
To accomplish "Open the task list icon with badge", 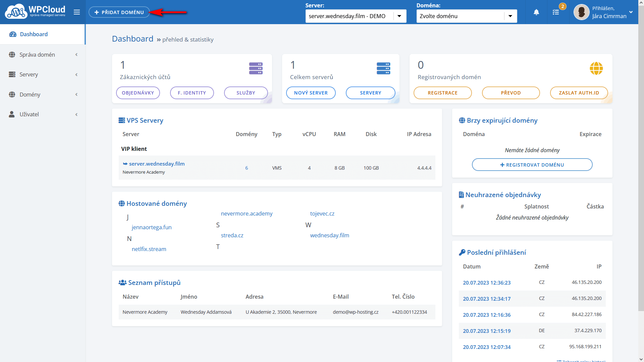I will 556,12.
